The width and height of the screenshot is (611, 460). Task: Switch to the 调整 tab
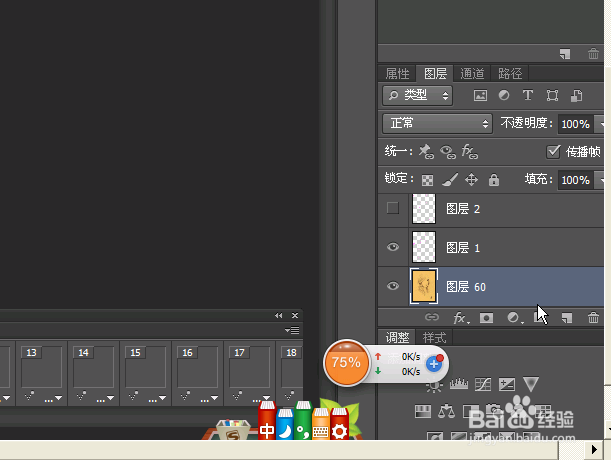pos(397,338)
